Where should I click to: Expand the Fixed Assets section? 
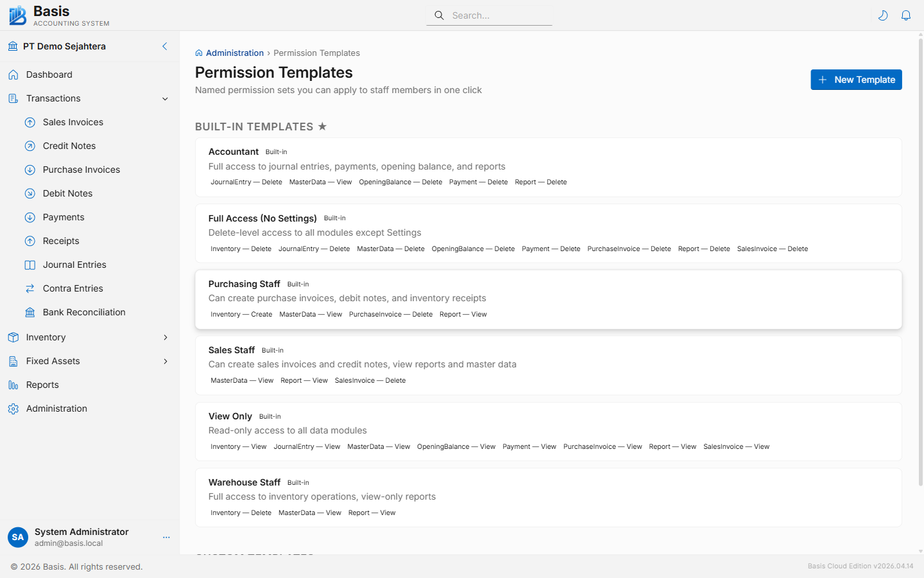89,361
